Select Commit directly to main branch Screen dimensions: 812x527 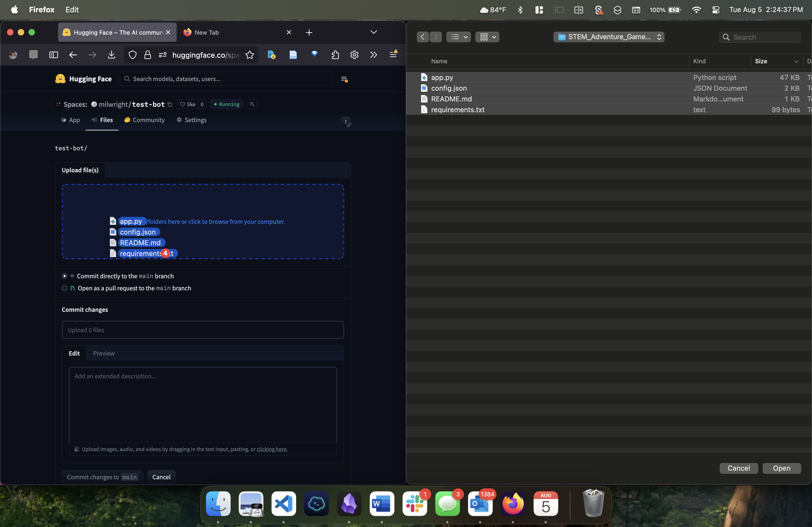pos(64,276)
